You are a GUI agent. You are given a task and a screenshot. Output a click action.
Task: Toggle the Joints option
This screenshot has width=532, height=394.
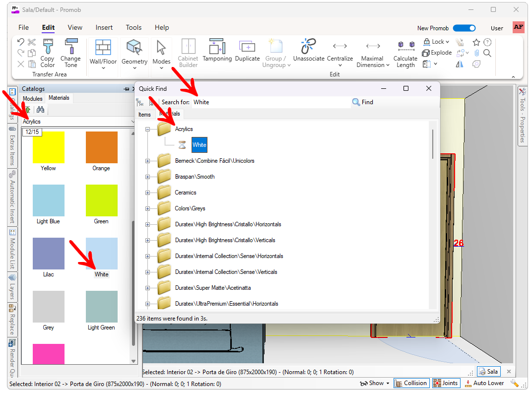445,383
